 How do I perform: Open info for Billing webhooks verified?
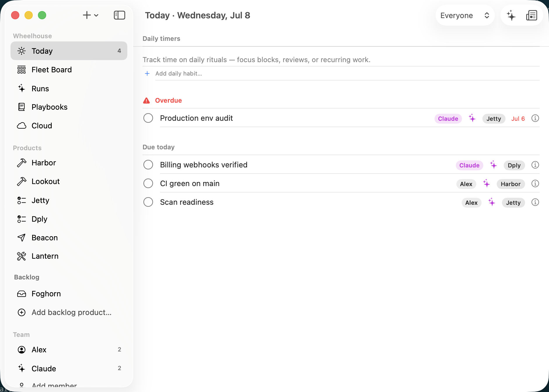coord(535,165)
